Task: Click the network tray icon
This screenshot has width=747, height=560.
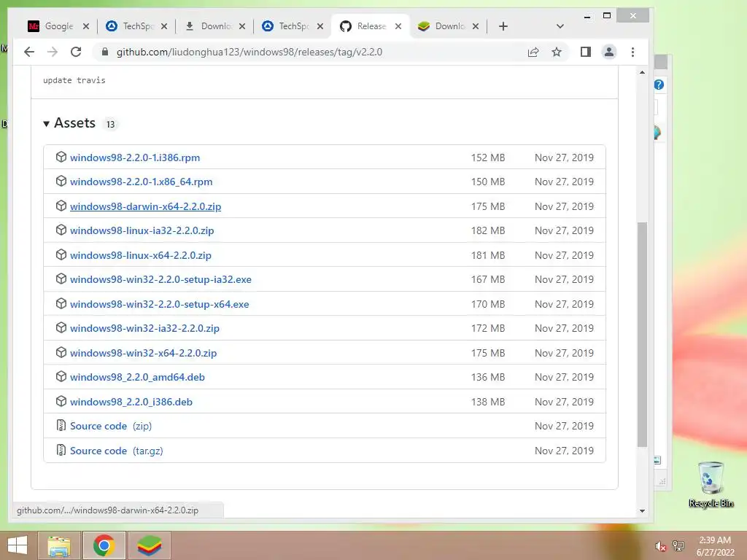Action: click(678, 546)
